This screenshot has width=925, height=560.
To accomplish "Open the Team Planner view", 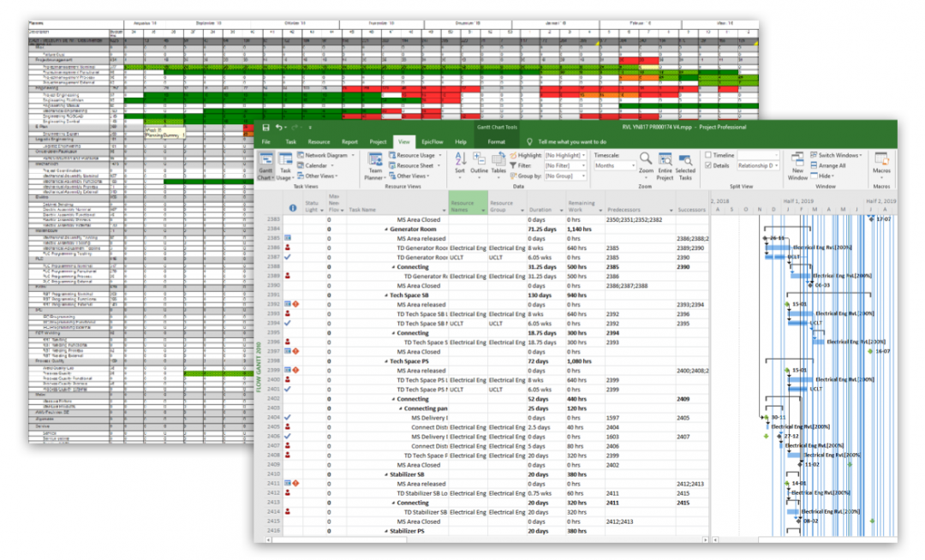I will (x=376, y=161).
